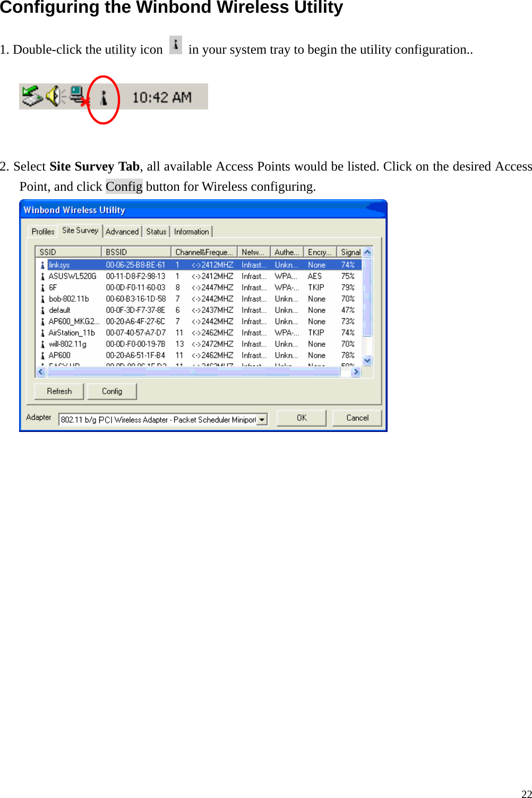Open the Advanced tab
This screenshot has width=532, height=798.
(122, 231)
